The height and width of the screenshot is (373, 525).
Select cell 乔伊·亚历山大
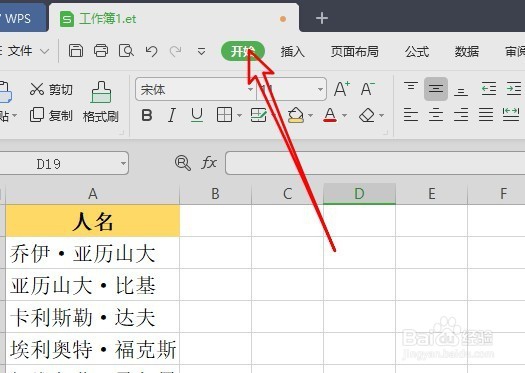tap(93, 253)
